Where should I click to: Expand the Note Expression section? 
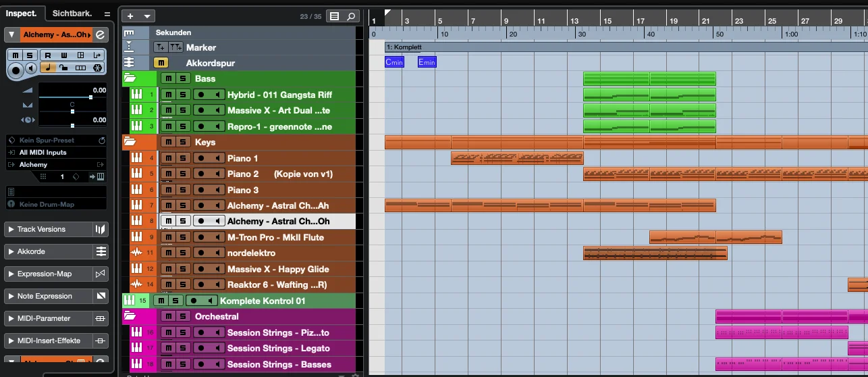[11, 296]
